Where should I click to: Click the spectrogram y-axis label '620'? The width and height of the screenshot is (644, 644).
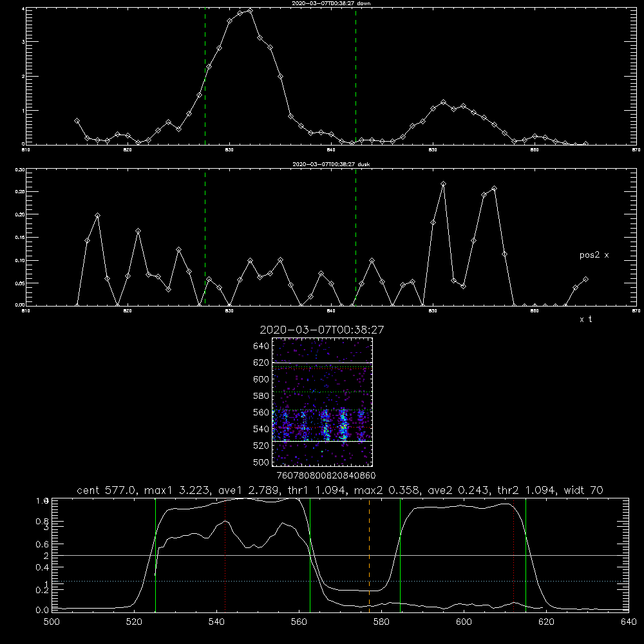[x=261, y=363]
